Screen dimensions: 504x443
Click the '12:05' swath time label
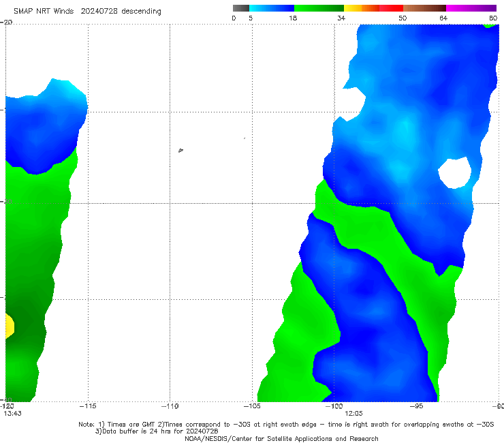tap(353, 414)
